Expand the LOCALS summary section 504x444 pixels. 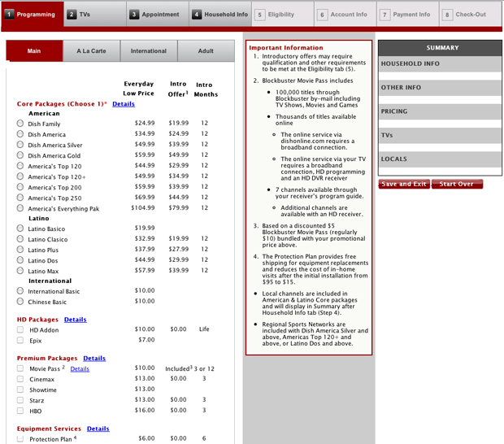[440, 159]
